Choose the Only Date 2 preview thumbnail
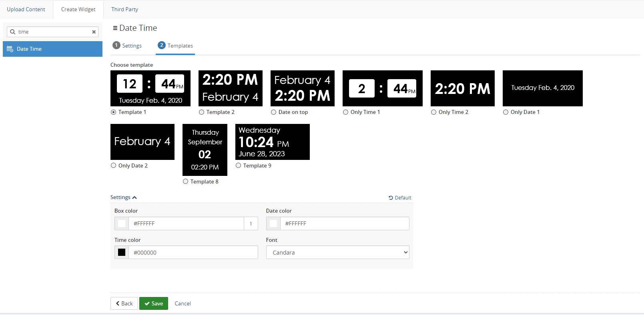 tap(142, 142)
